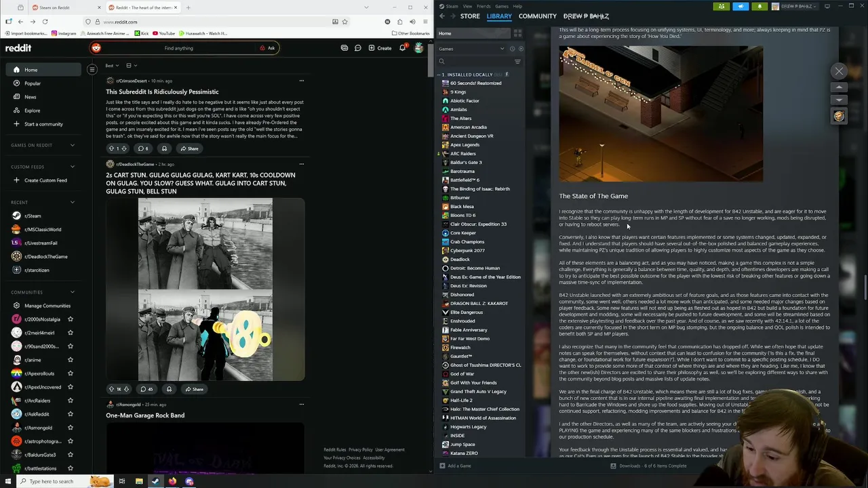This screenshot has height=488, width=868.
Task: Favorite r/AskReddit with star
Action: (70, 414)
